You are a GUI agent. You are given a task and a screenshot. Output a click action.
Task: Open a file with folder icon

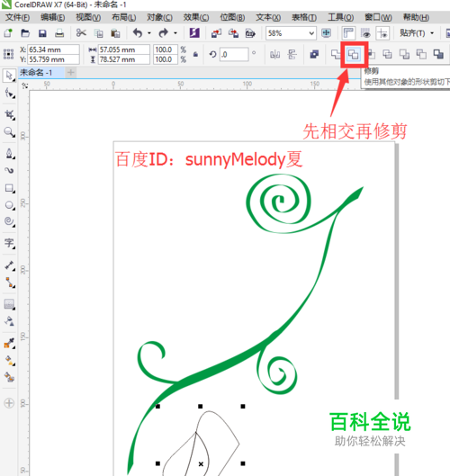pyautogui.click(x=25, y=32)
